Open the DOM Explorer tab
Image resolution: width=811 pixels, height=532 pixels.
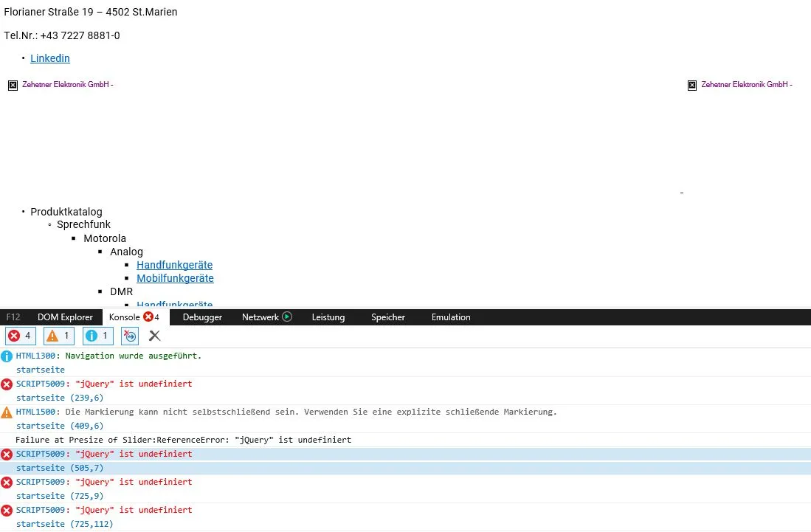[65, 317]
